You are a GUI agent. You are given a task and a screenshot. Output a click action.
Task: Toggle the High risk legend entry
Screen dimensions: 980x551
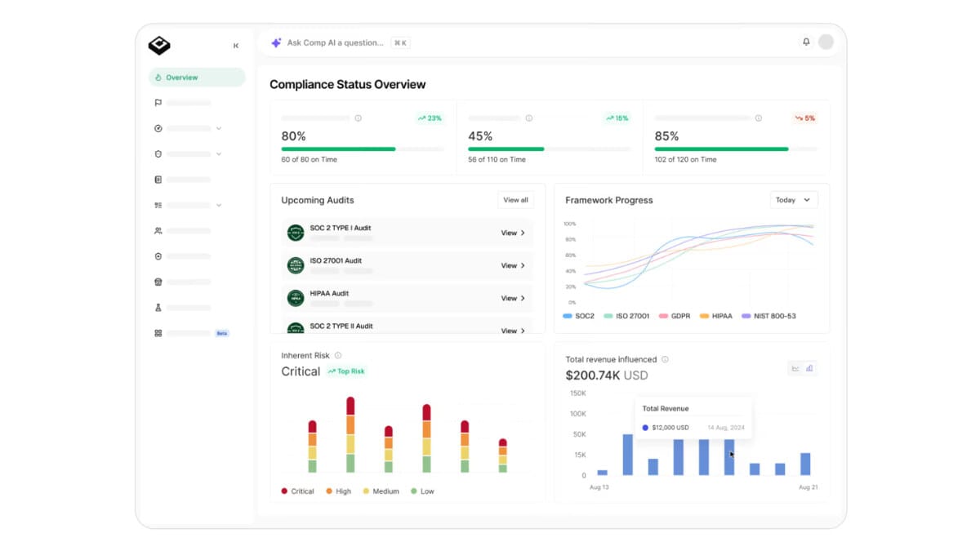point(338,491)
